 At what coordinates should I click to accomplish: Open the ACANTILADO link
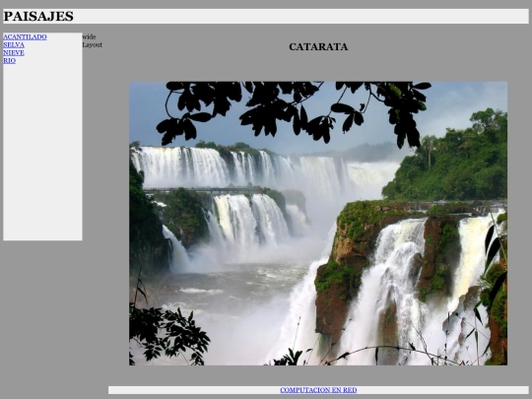click(x=25, y=36)
